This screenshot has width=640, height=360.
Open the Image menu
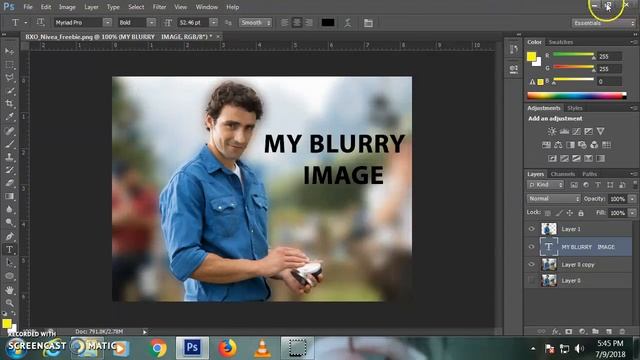[x=67, y=7]
